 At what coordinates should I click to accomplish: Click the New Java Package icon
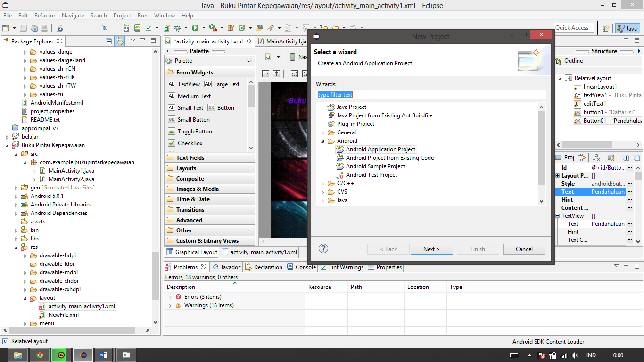coord(231,28)
